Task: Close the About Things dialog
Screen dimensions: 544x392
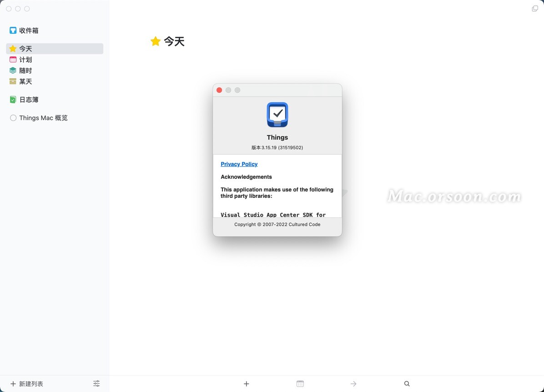Action: [219, 90]
